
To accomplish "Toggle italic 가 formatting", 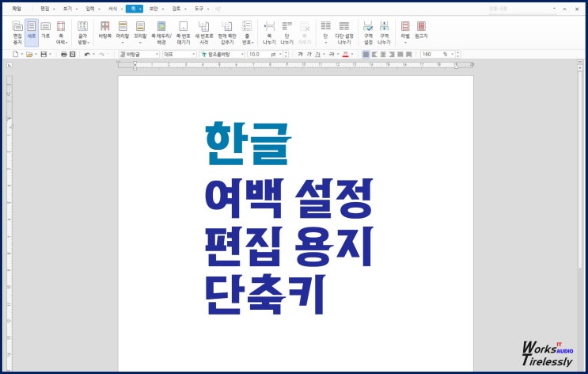I will (309, 54).
